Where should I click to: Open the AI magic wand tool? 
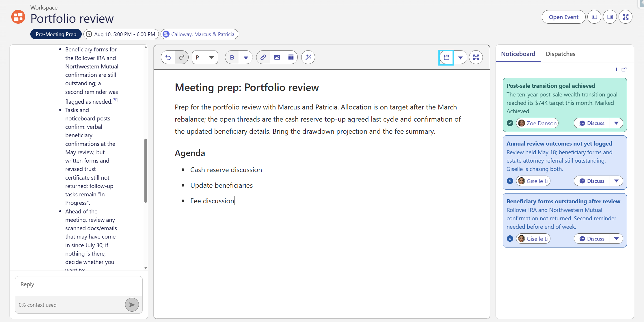tap(308, 57)
